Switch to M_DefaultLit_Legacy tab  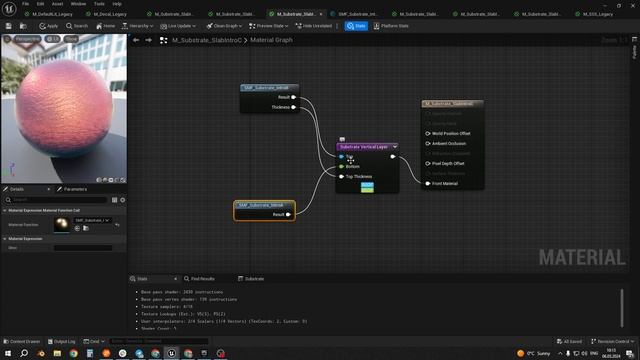click(x=49, y=14)
